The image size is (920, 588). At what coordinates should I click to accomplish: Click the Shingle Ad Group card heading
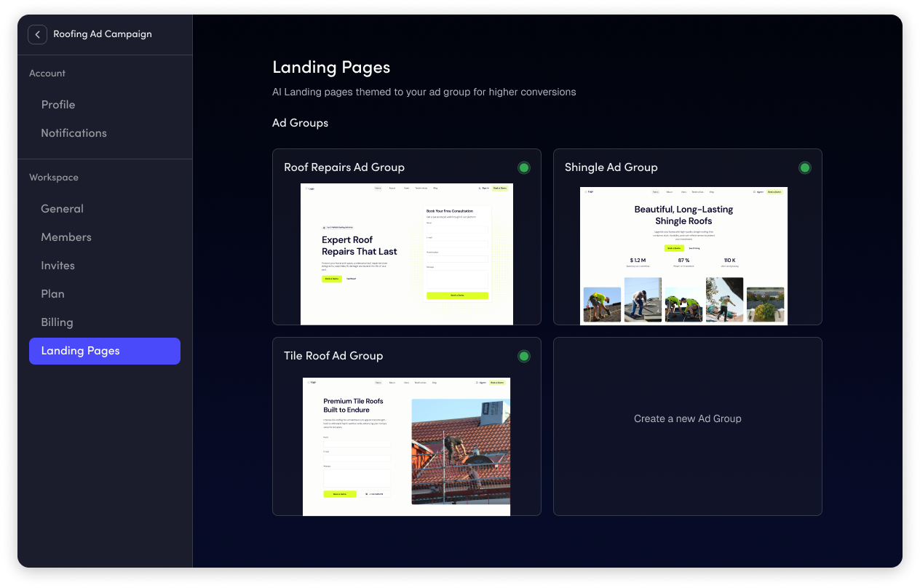coord(611,167)
